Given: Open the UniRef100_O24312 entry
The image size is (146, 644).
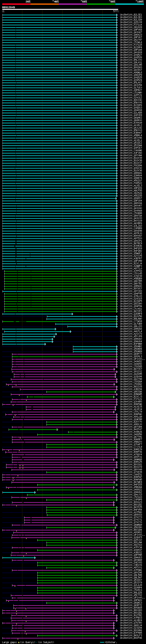Looking at the screenshot, I should tap(131, 98).
